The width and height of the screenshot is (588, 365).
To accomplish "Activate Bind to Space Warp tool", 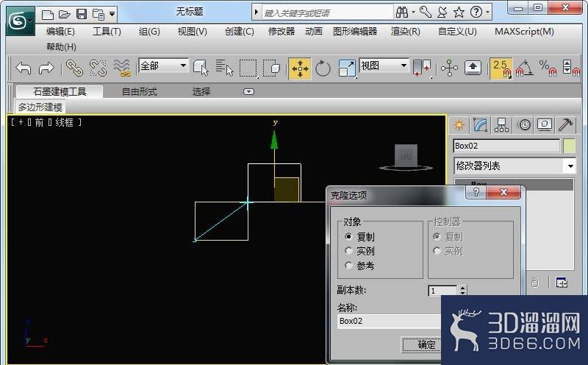I will (x=121, y=68).
